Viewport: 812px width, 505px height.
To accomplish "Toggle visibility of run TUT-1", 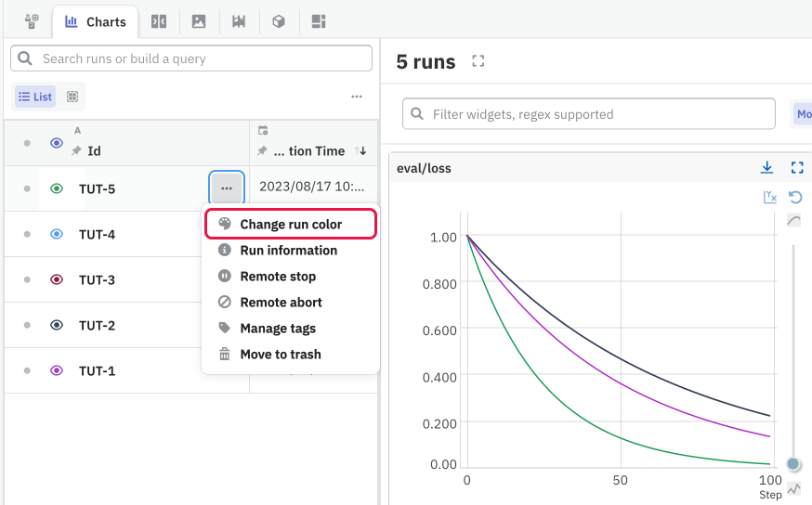I will coord(57,370).
